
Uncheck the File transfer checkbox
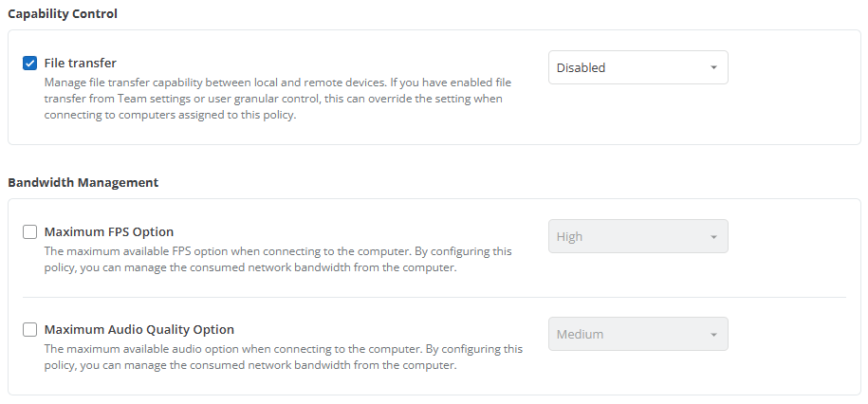[x=30, y=64]
